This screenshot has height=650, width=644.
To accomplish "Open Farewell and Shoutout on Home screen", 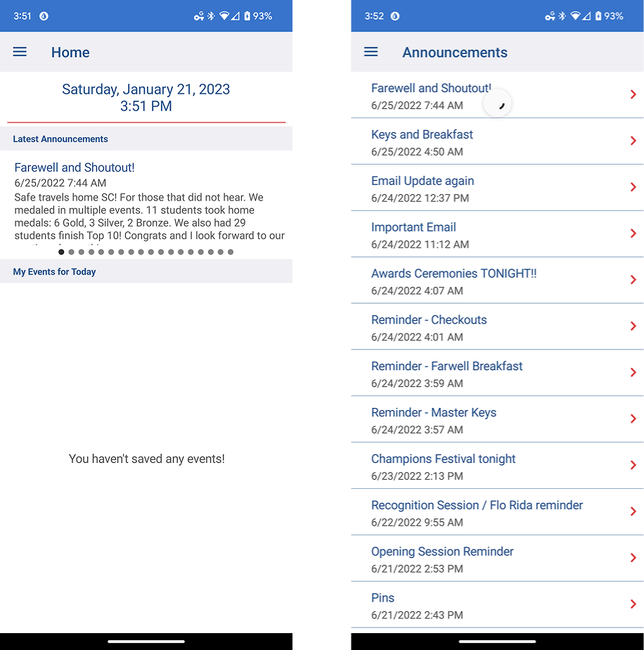I will (x=75, y=167).
